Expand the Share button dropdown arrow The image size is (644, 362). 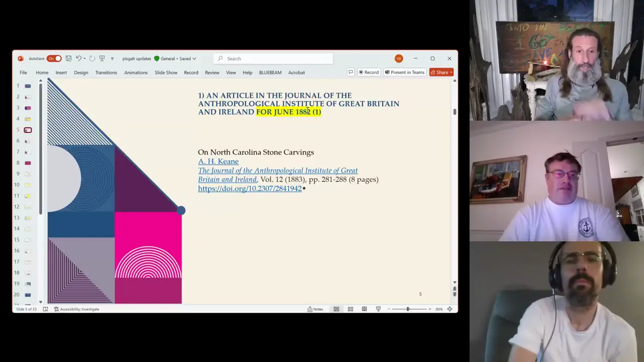point(451,72)
